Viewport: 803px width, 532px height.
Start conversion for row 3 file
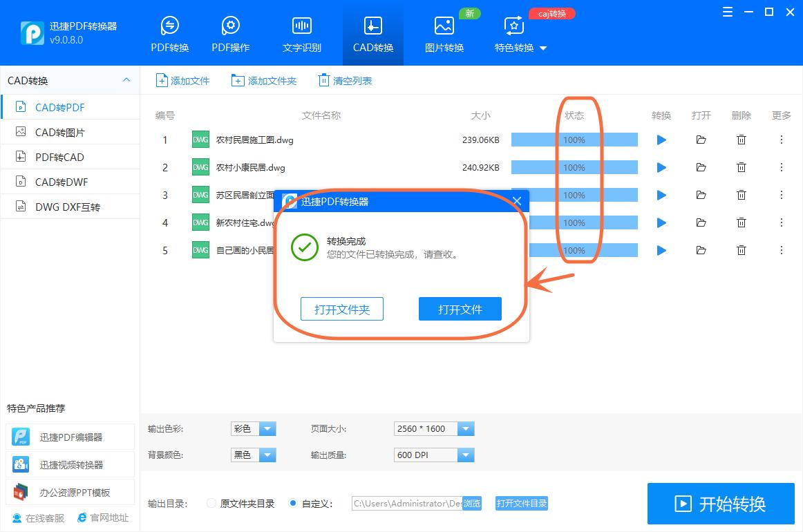click(661, 195)
